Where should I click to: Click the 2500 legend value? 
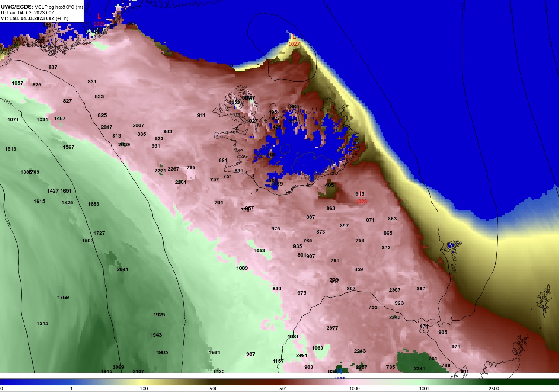coord(494,389)
